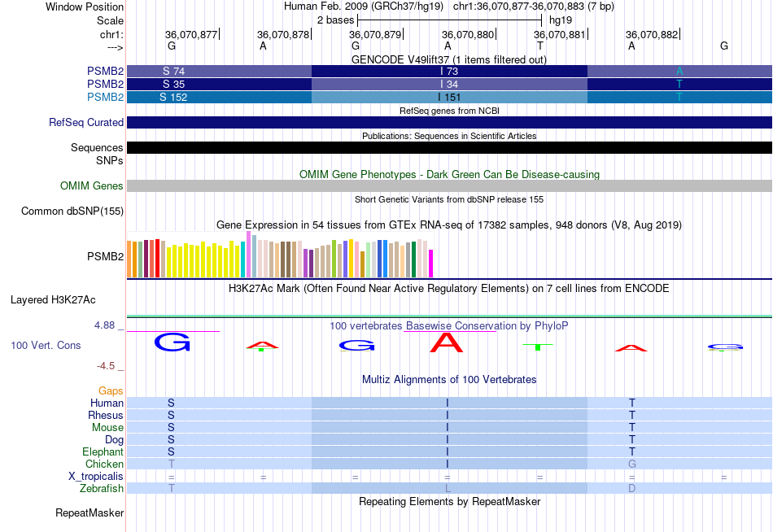Screen dimensions: 773x532
Task: Click the RepeatMasker track label
Action: [90, 513]
